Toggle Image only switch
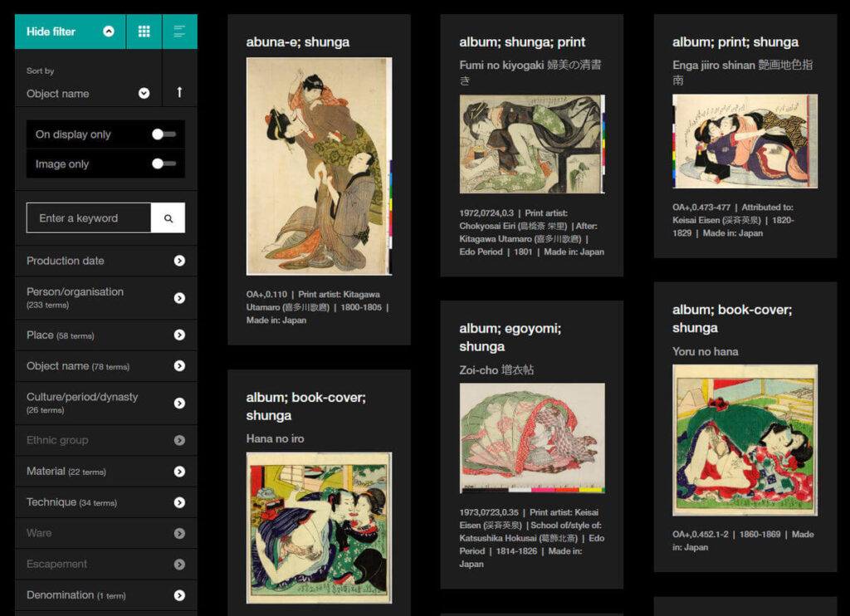This screenshot has width=850, height=616. click(x=164, y=164)
